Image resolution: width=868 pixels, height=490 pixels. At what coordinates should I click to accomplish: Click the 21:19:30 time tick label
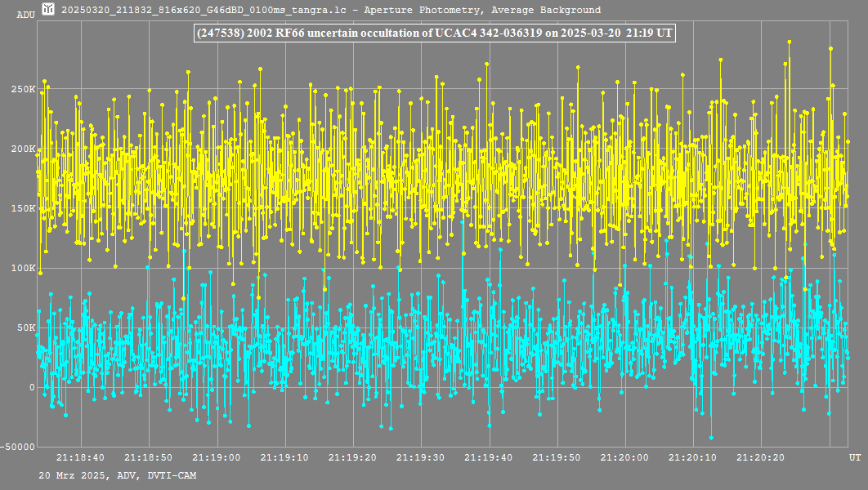[421, 457]
